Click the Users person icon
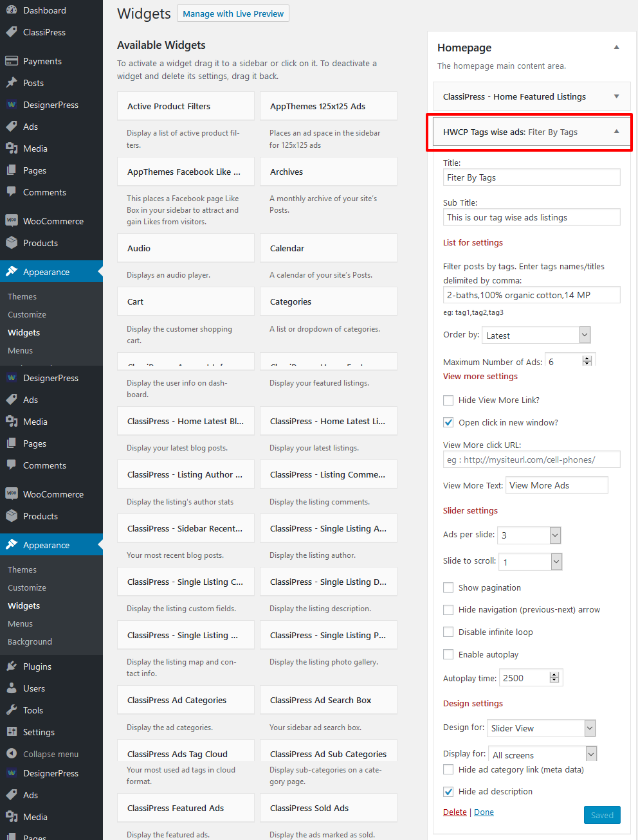This screenshot has width=638, height=840. click(12, 688)
